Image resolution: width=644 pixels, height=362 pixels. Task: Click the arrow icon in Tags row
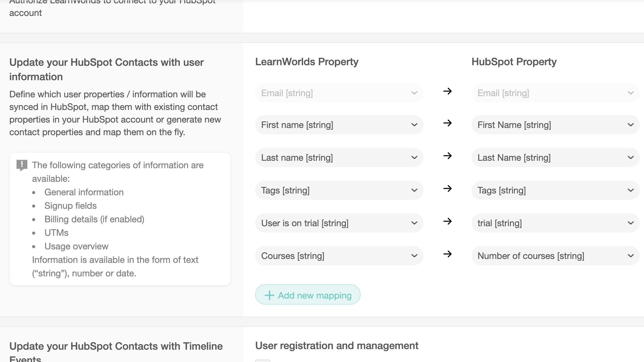pyautogui.click(x=447, y=188)
